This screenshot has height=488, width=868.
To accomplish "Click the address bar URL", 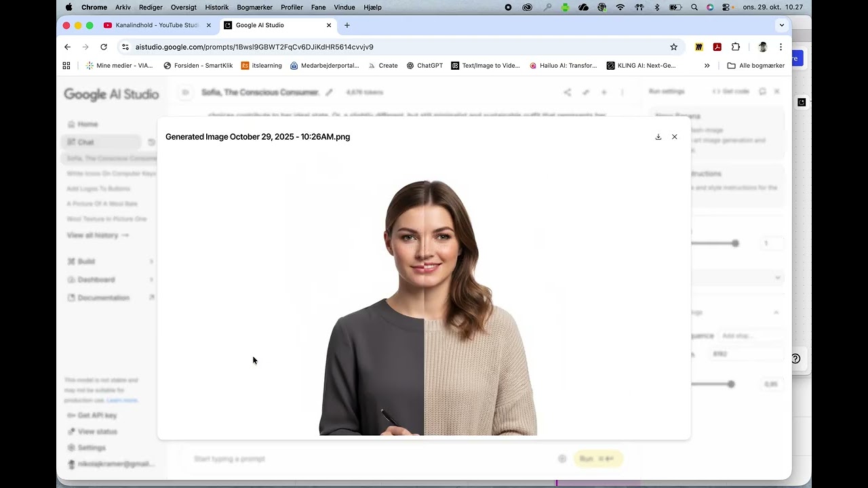I will coord(254,47).
